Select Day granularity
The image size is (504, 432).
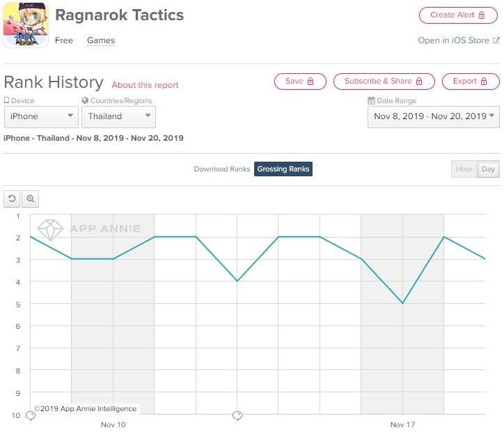pos(488,169)
